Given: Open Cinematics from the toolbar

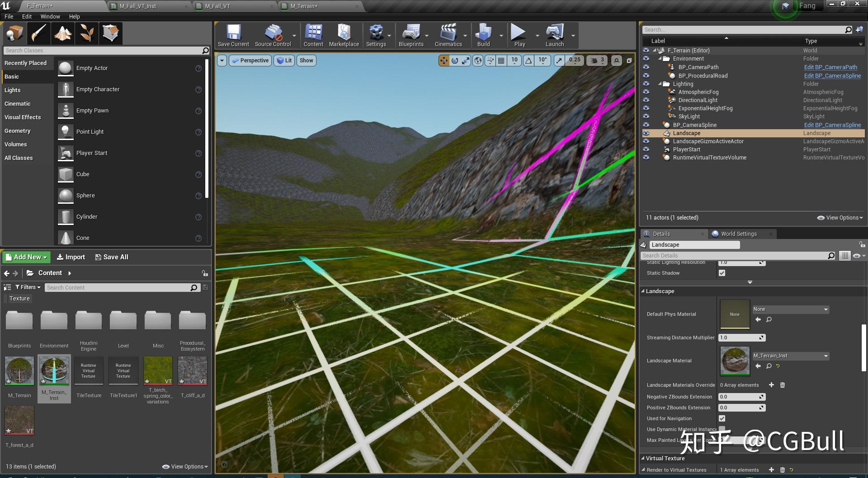Looking at the screenshot, I should point(448,35).
